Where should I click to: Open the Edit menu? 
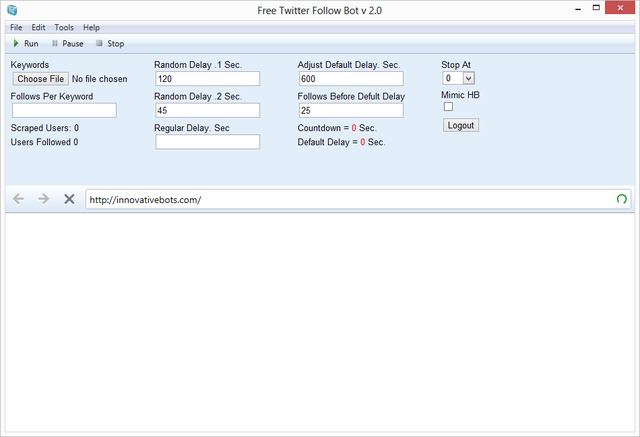coord(38,27)
